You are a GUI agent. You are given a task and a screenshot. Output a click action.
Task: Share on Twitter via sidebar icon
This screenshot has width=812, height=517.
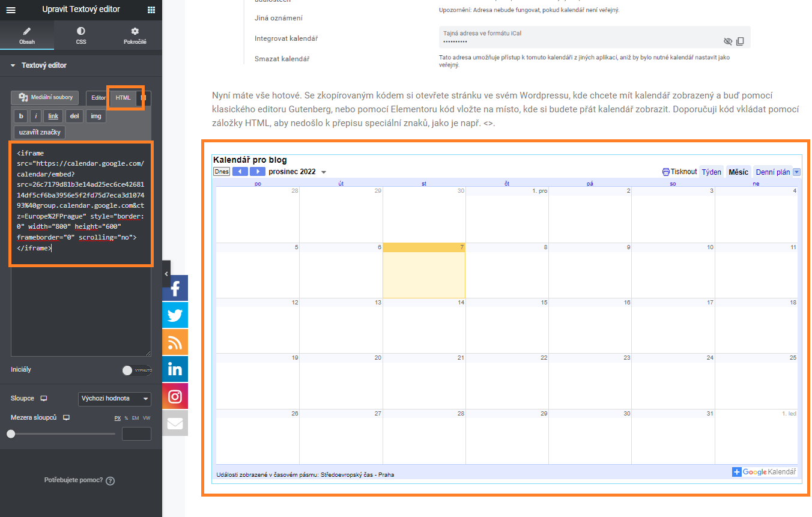click(175, 315)
